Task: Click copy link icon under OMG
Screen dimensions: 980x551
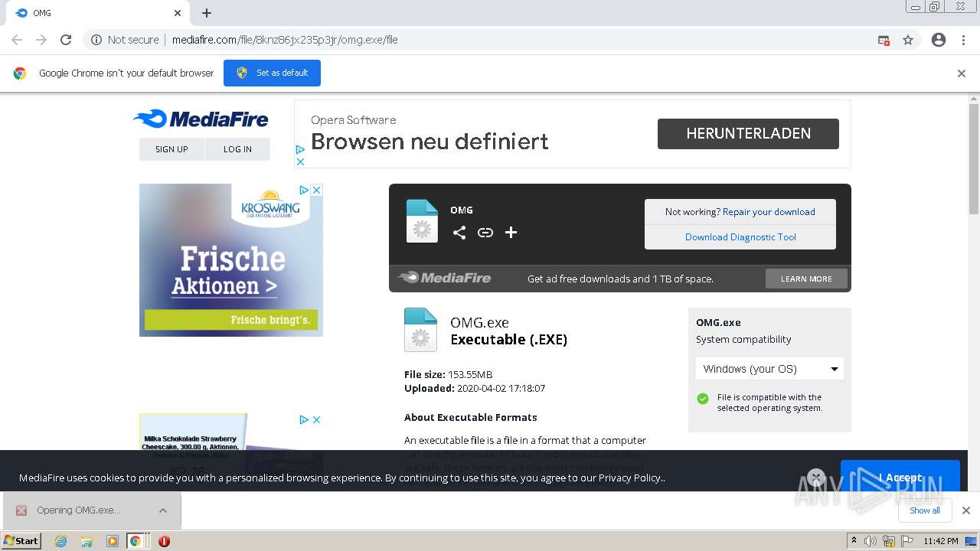Action: pos(485,233)
